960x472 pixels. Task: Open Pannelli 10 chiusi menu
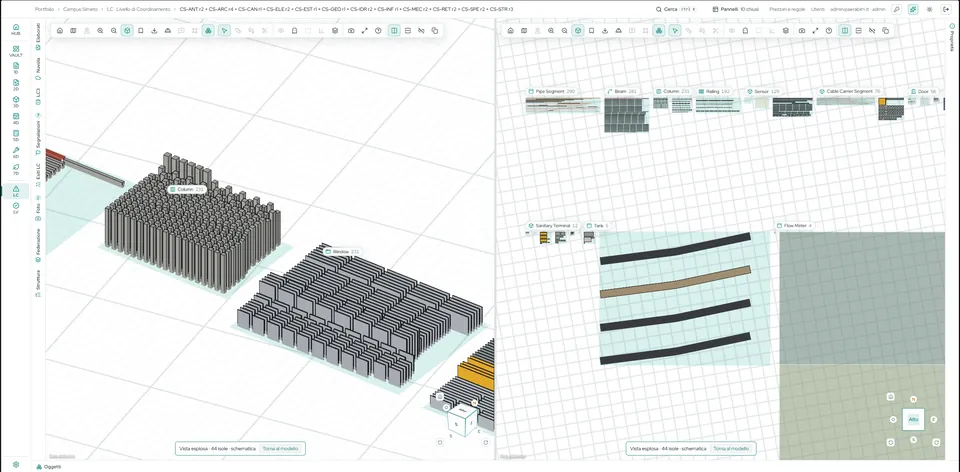pyautogui.click(x=737, y=10)
